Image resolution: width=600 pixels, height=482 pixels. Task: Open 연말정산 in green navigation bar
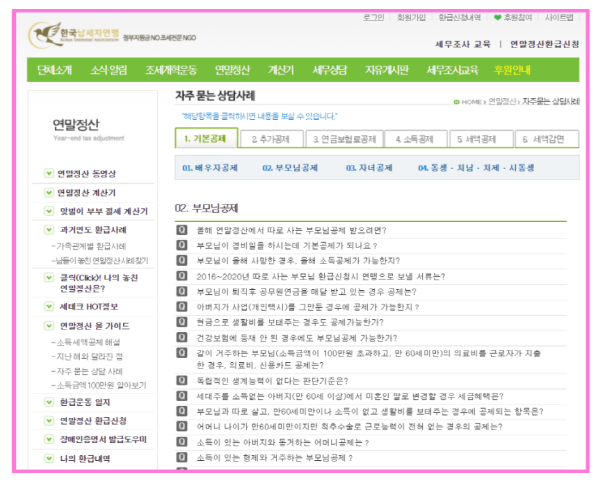coord(232,70)
